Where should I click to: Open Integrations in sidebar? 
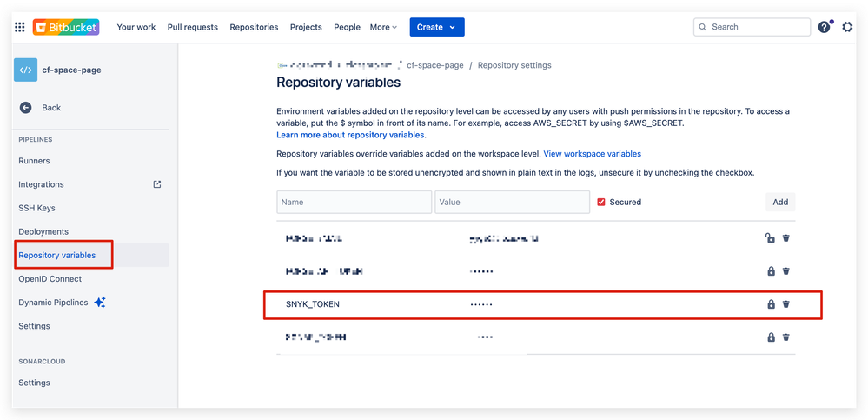(x=41, y=184)
